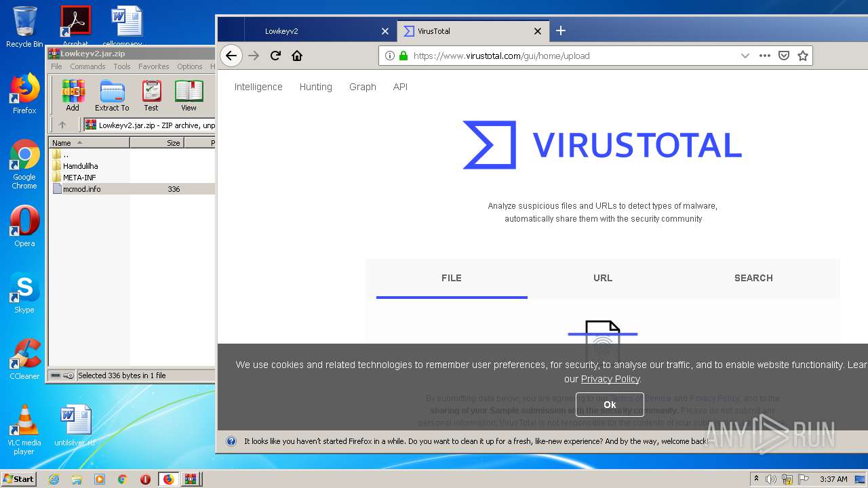Viewport: 868px width, 488px height.
Task: Open VLC media player shortcut
Action: [x=24, y=430]
